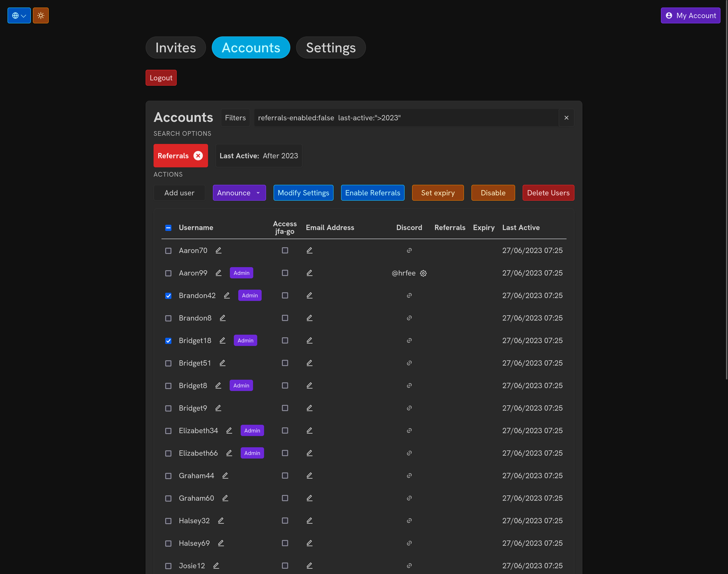Image resolution: width=728 pixels, height=574 pixels.
Task: Click the Discord chain icon for Halsey32
Action: [x=409, y=520]
